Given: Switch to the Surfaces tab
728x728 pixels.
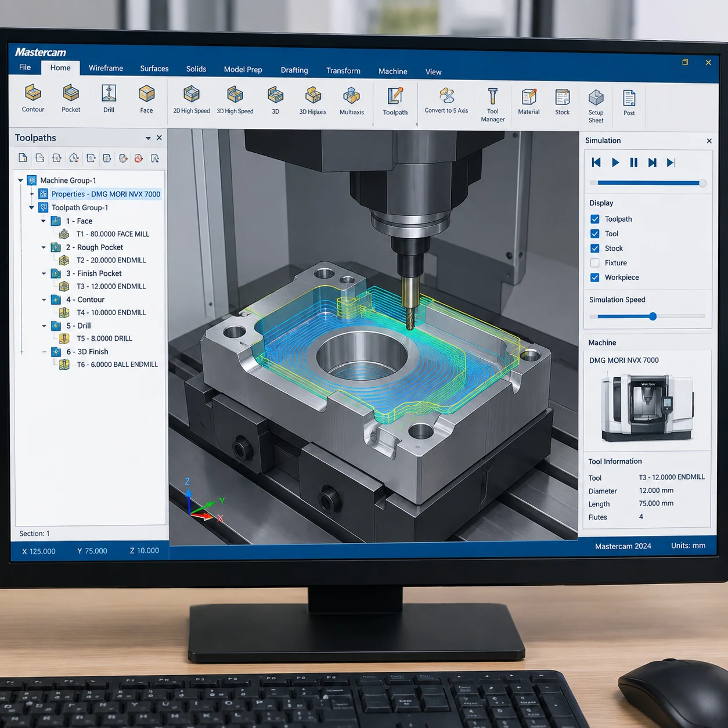Looking at the screenshot, I should (x=154, y=69).
